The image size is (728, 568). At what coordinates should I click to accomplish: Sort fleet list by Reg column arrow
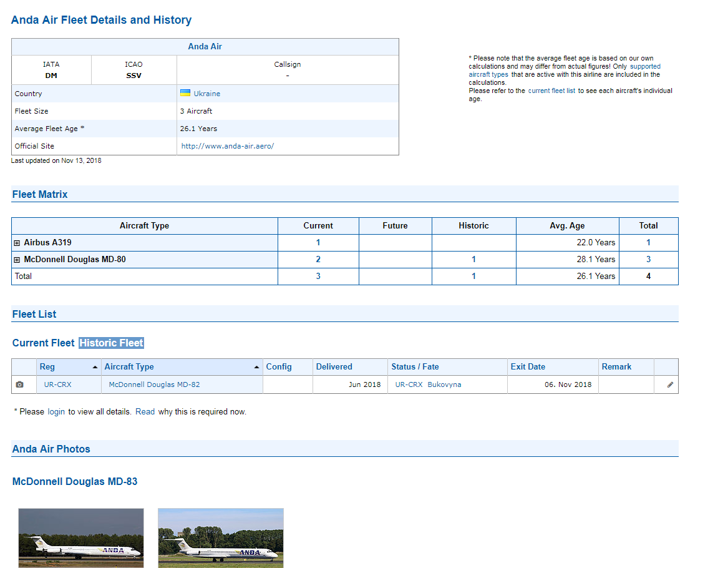[x=95, y=367]
